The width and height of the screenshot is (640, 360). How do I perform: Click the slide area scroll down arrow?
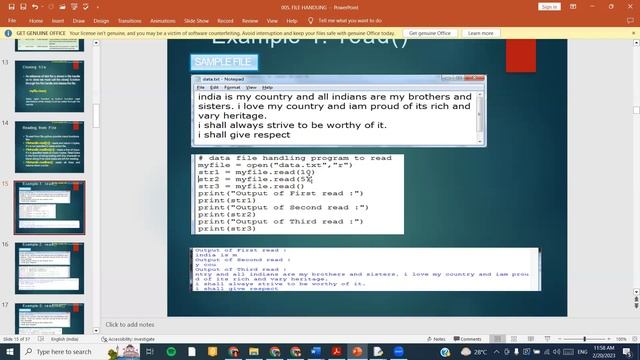636,292
